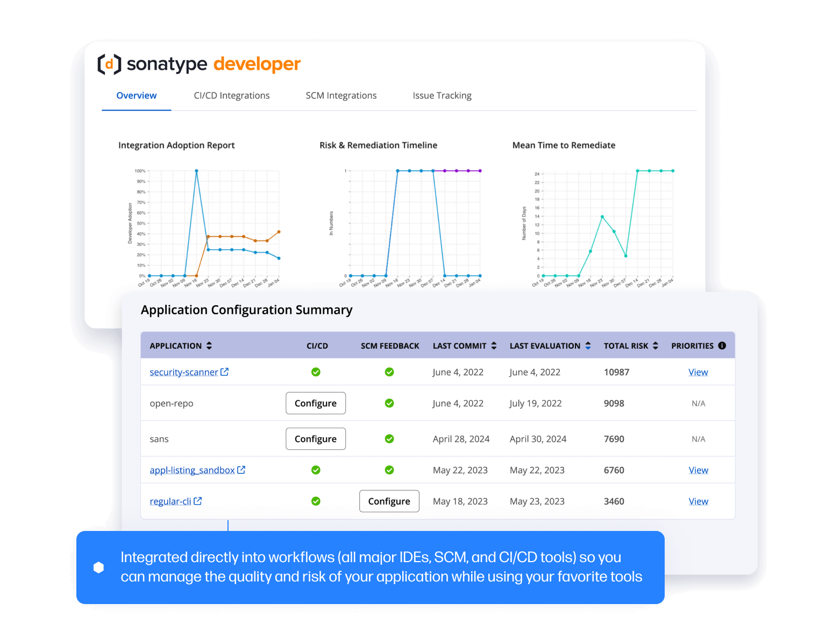Click total risk value 10987
This screenshot has width=840, height=632.
[616, 372]
